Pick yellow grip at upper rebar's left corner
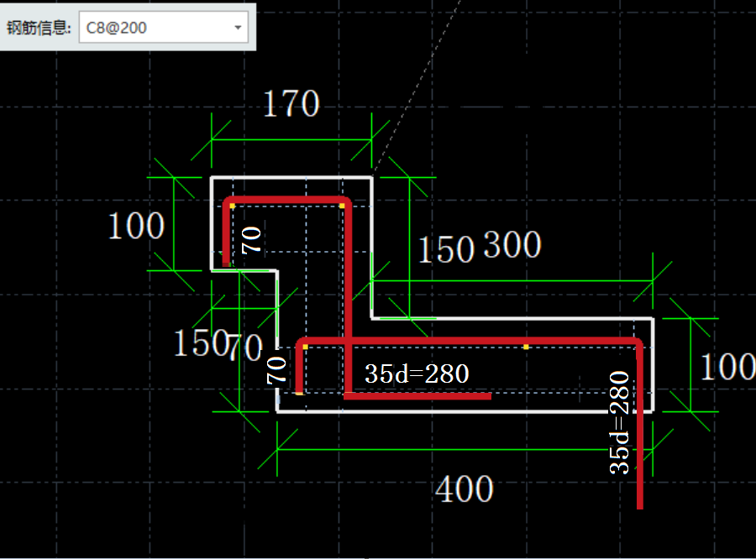 (233, 206)
